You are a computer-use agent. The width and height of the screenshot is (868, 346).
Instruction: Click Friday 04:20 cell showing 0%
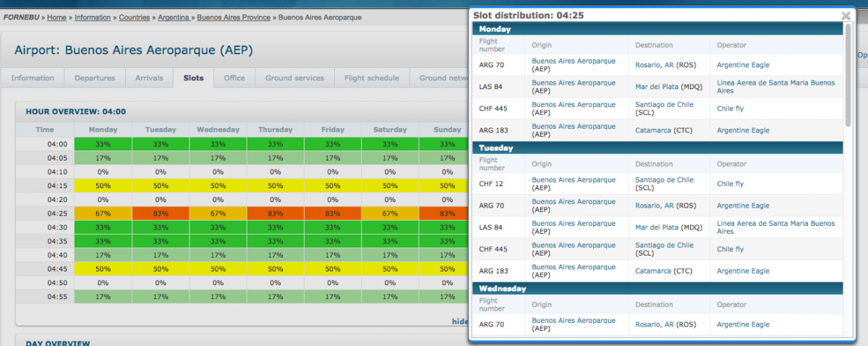click(333, 200)
